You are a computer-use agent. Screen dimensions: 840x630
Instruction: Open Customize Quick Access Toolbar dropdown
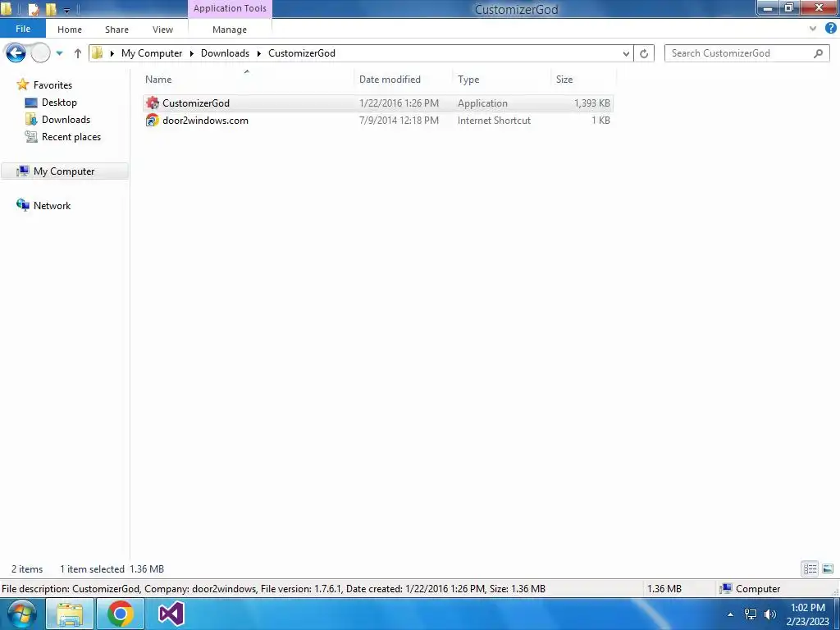67,10
